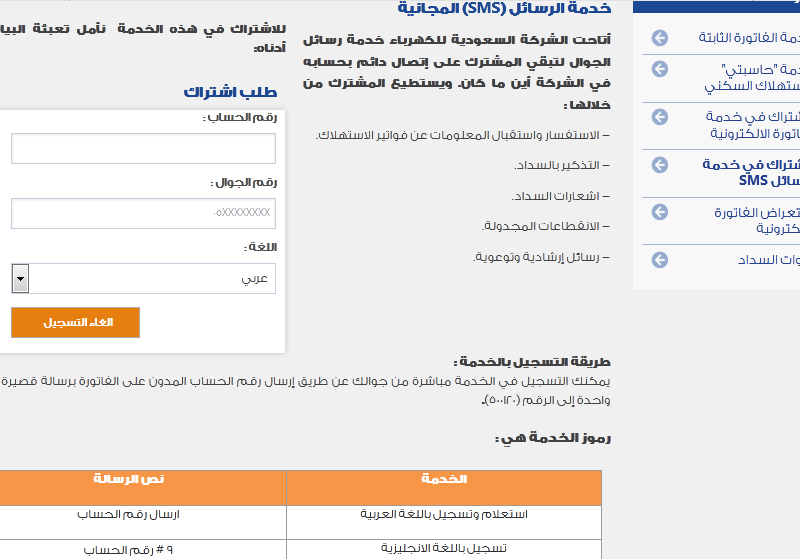The image size is (800, 559).
Task: Click arrow icon beside قنوات السداد
Action: [660, 260]
